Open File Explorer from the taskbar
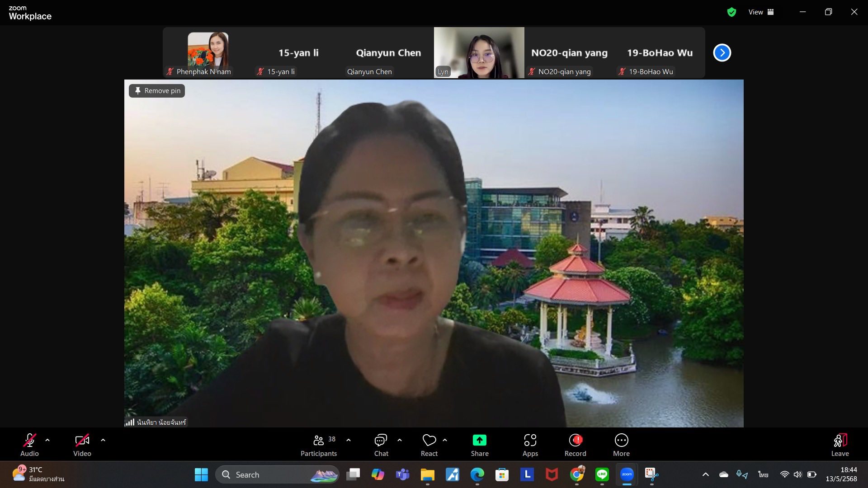Image resolution: width=868 pixels, height=488 pixels. 427,474
